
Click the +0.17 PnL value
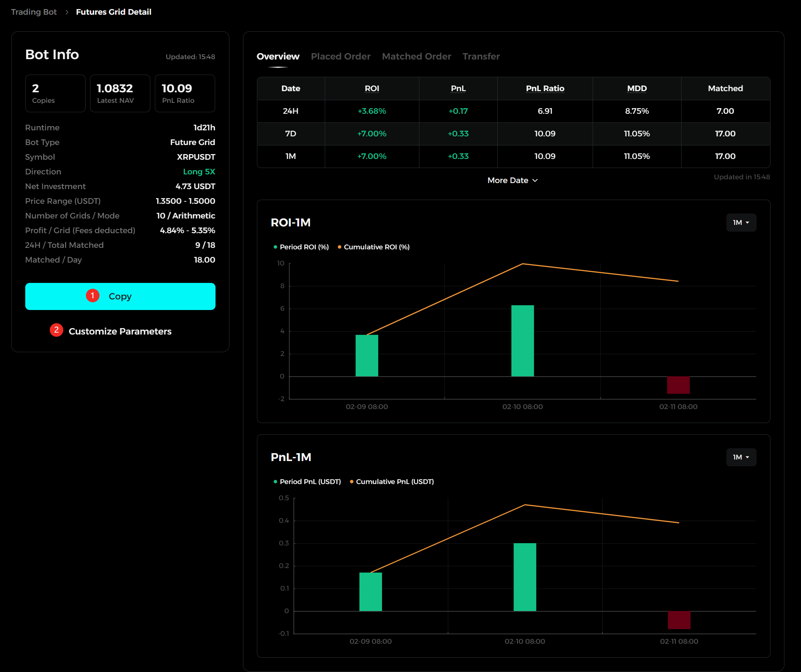click(x=458, y=111)
